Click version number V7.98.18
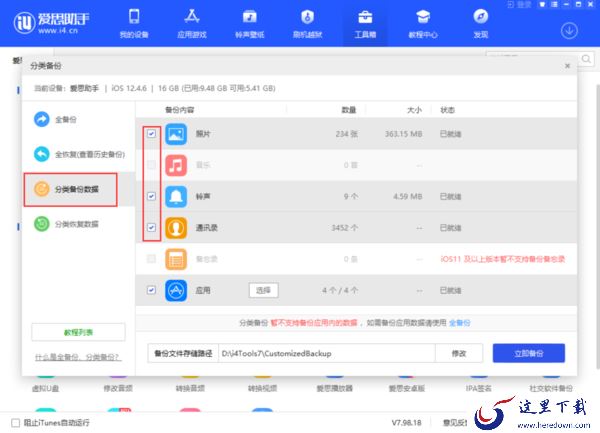Image resolution: width=600 pixels, height=433 pixels. [406, 423]
